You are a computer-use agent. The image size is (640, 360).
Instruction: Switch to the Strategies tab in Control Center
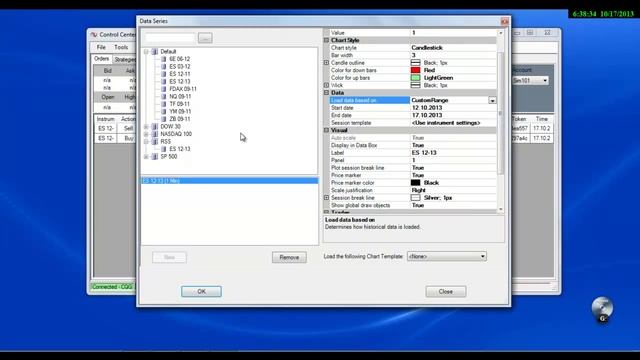pyautogui.click(x=124, y=60)
